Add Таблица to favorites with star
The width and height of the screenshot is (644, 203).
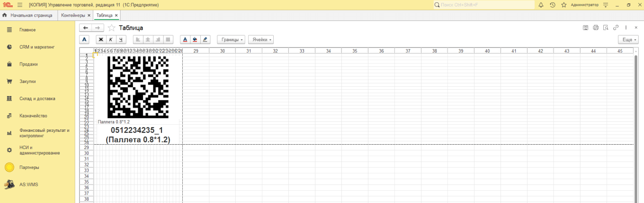(112, 28)
